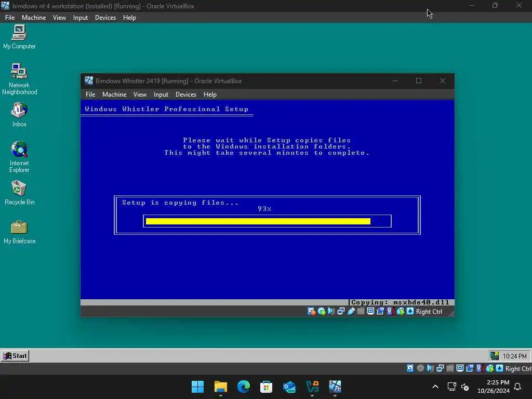Open Machine menu in Whistler VM window
The height and width of the screenshot is (399, 532).
point(114,95)
